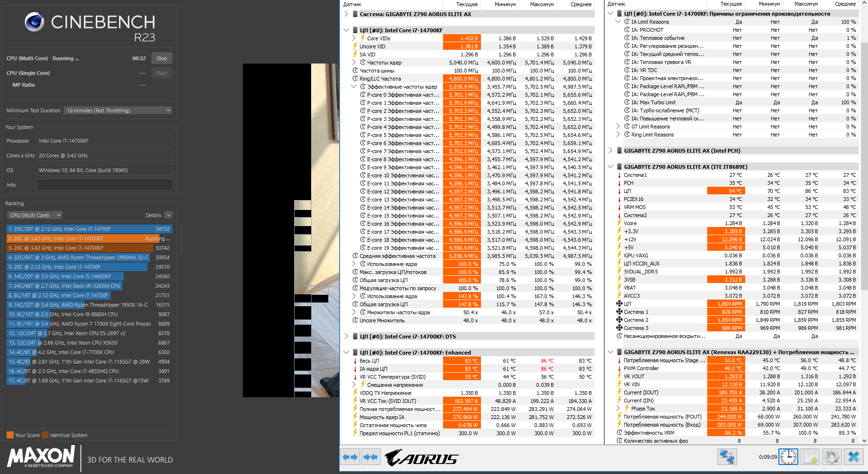Click the thermometer icon on the PWM Controller row
868x474 pixels.
[x=619, y=368]
